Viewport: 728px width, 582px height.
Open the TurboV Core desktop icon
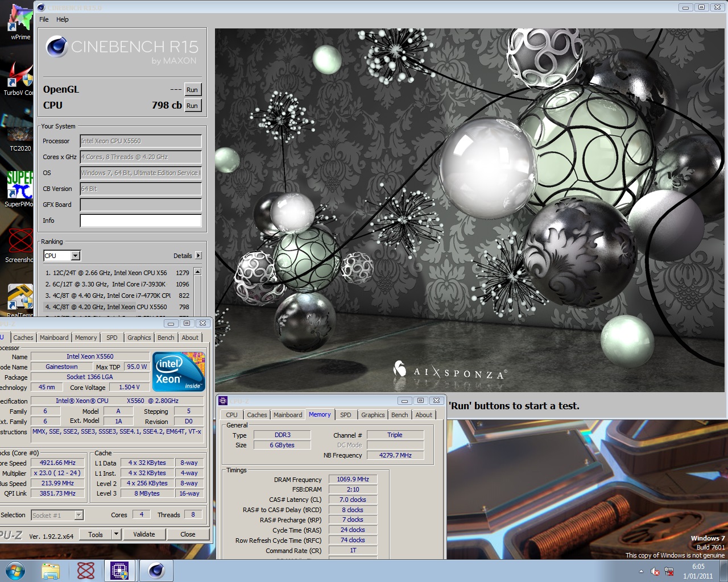19,78
